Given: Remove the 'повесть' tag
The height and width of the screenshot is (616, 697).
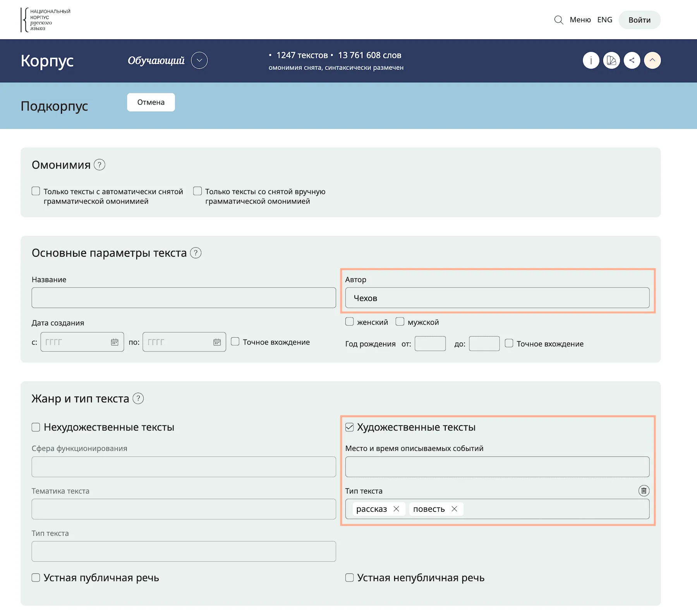Looking at the screenshot, I should [454, 509].
